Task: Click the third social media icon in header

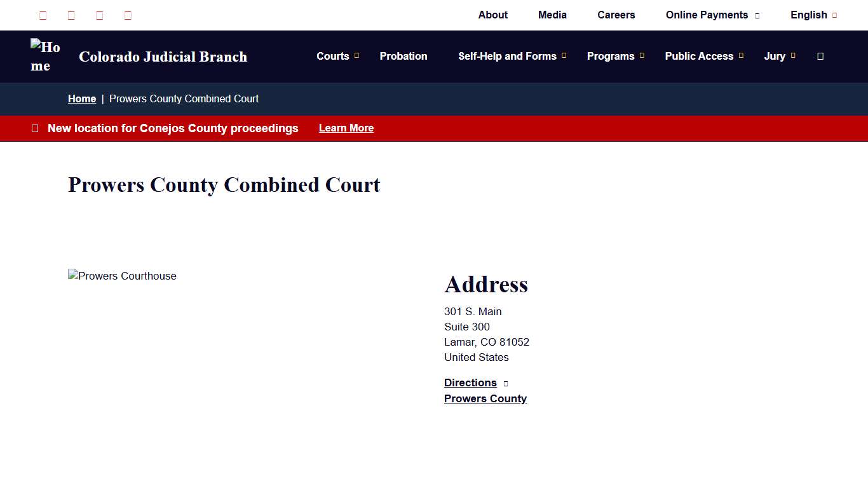Action: [99, 15]
